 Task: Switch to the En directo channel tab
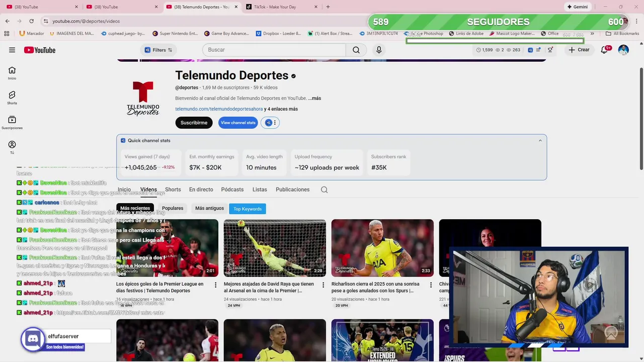click(201, 190)
